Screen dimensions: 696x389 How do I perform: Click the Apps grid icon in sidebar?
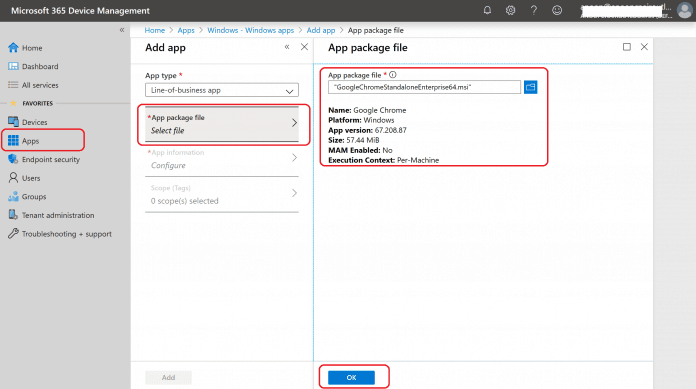(13, 140)
